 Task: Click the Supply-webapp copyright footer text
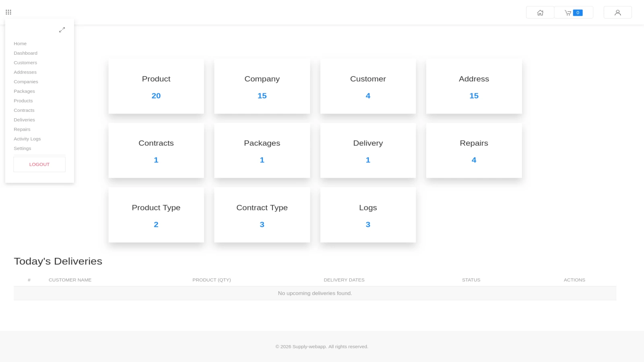coord(322,347)
